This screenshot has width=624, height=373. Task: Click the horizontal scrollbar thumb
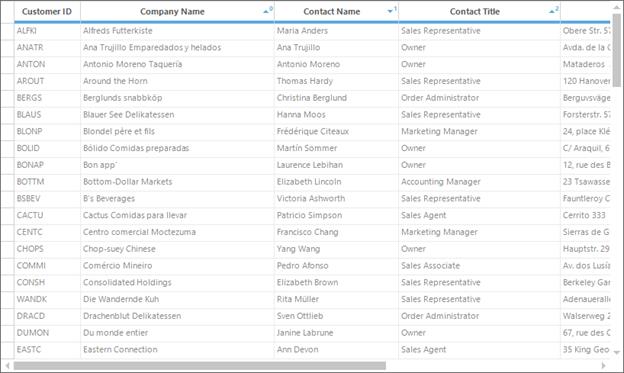[199, 365]
